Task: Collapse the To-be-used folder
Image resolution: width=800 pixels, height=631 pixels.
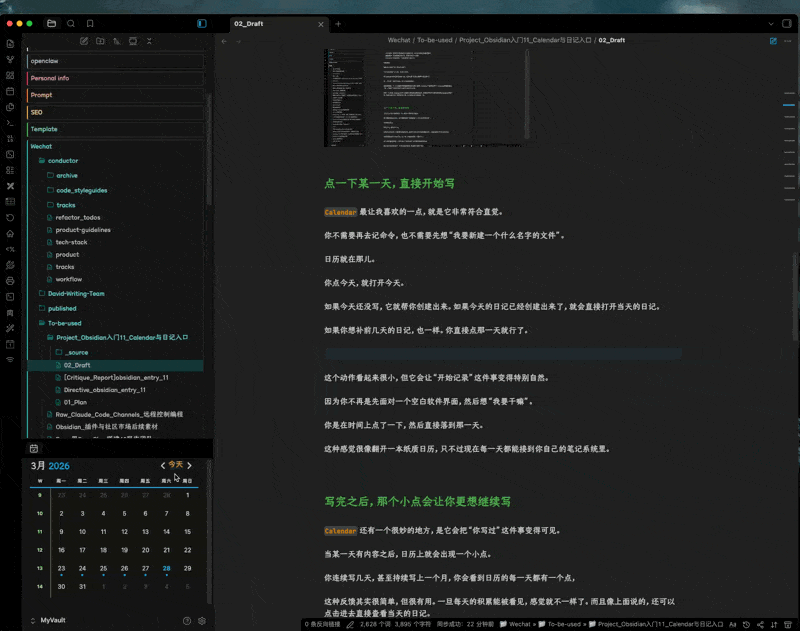Action: coord(64,323)
